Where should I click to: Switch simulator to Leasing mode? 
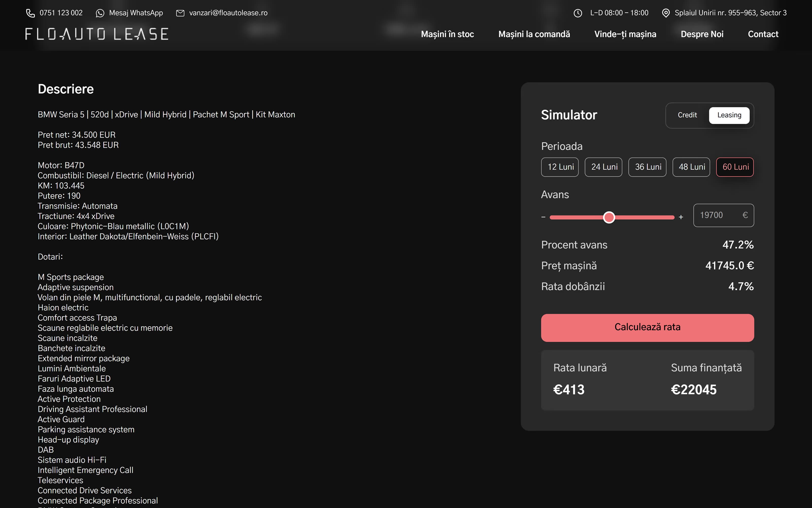[x=729, y=115]
